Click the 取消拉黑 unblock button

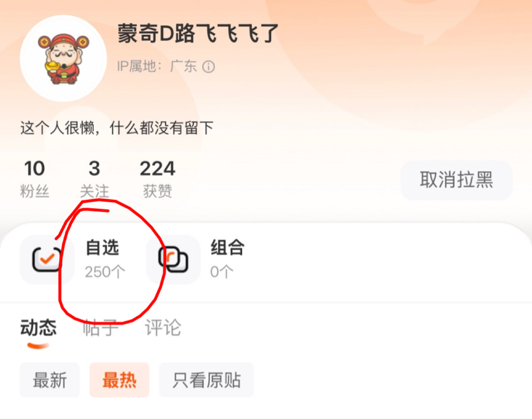(x=456, y=180)
